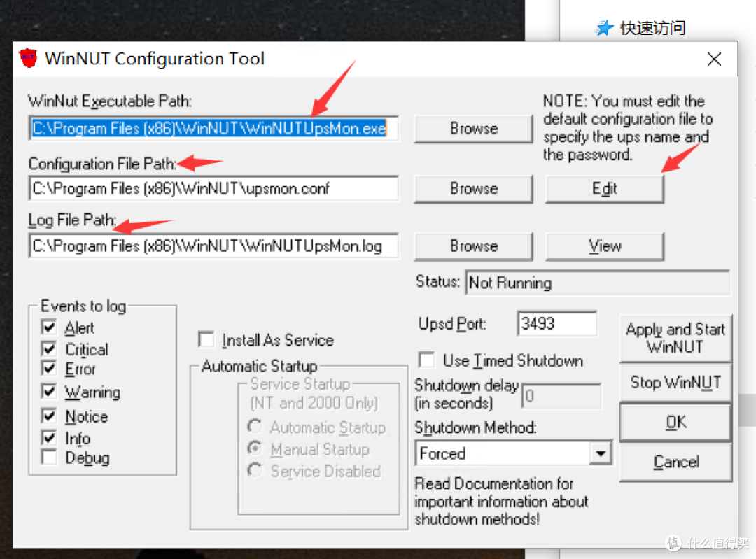Click the Shutdown delay seconds field
Image resolution: width=756 pixels, height=559 pixels.
tap(561, 396)
